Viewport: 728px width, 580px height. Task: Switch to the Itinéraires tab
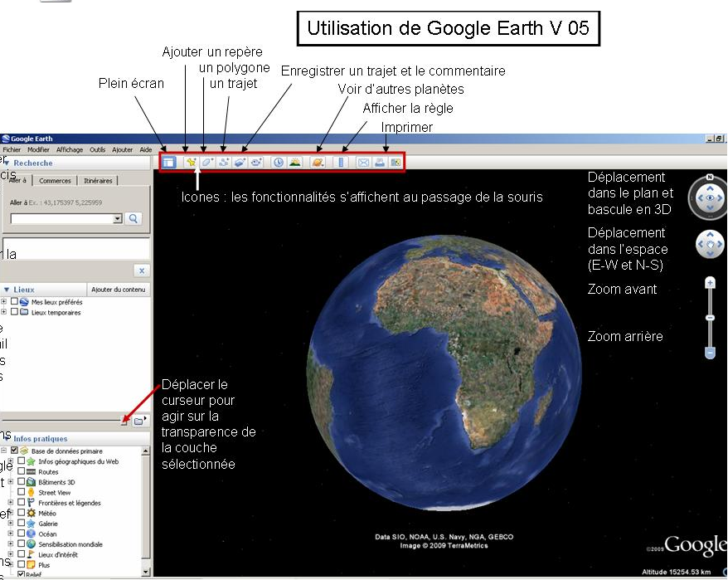click(98, 181)
